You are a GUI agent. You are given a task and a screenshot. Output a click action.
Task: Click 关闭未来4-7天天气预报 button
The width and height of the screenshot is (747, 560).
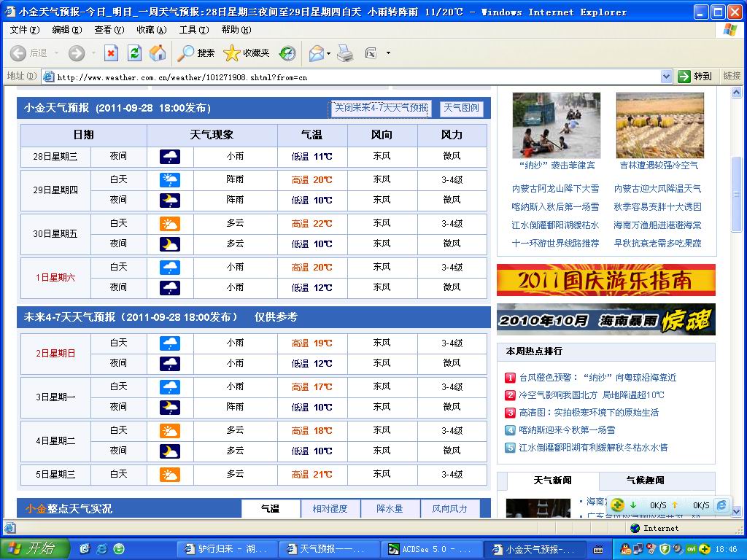[381, 108]
